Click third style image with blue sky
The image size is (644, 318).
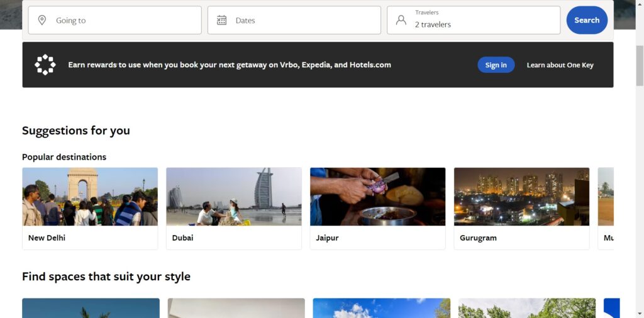tap(381, 308)
